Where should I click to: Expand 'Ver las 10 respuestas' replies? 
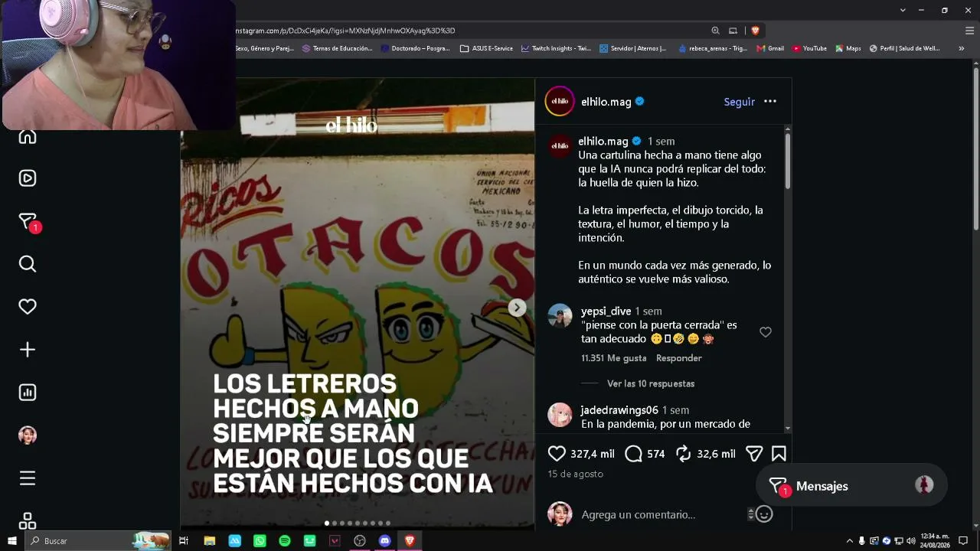[x=651, y=383]
